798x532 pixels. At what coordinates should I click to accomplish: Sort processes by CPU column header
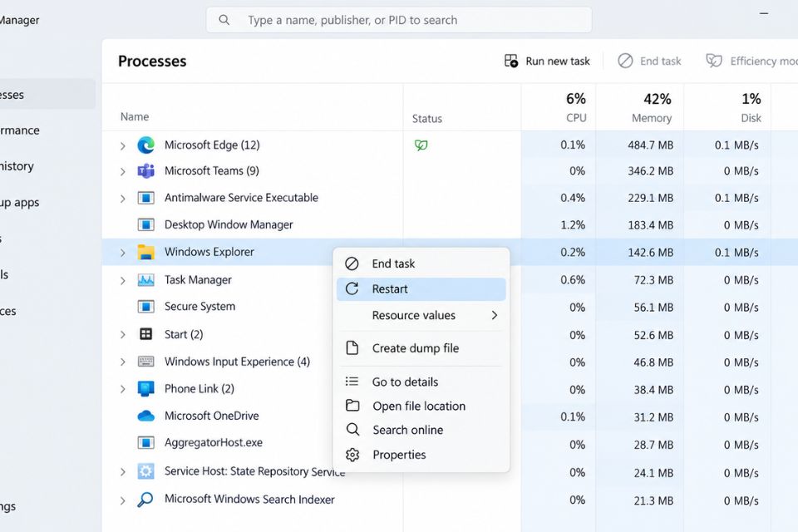coord(559,107)
